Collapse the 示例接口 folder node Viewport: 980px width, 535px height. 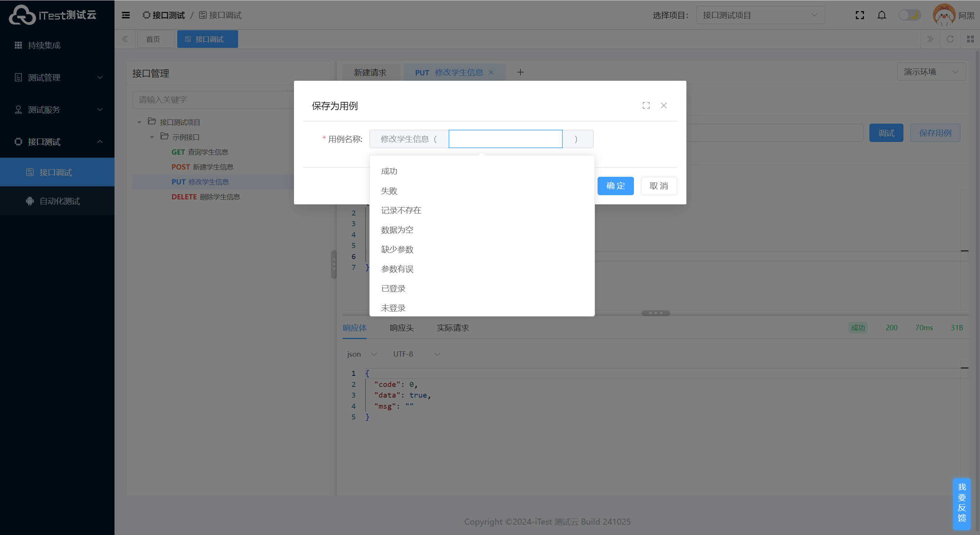pos(152,137)
